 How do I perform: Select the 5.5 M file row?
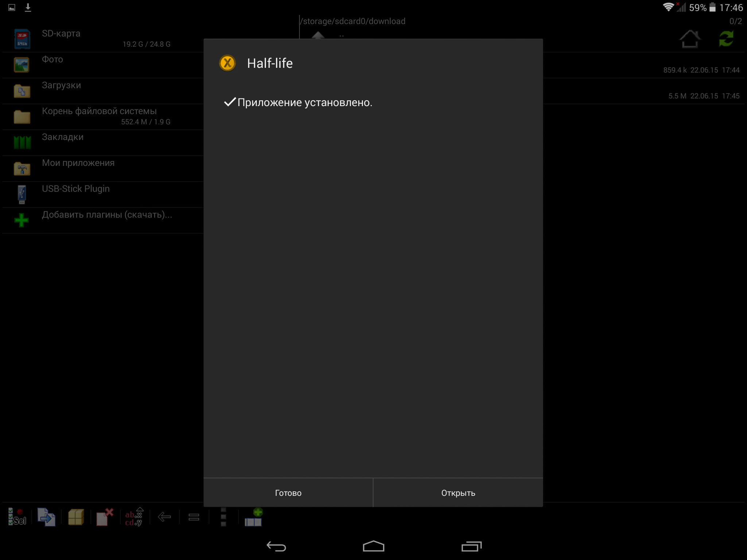(x=643, y=91)
